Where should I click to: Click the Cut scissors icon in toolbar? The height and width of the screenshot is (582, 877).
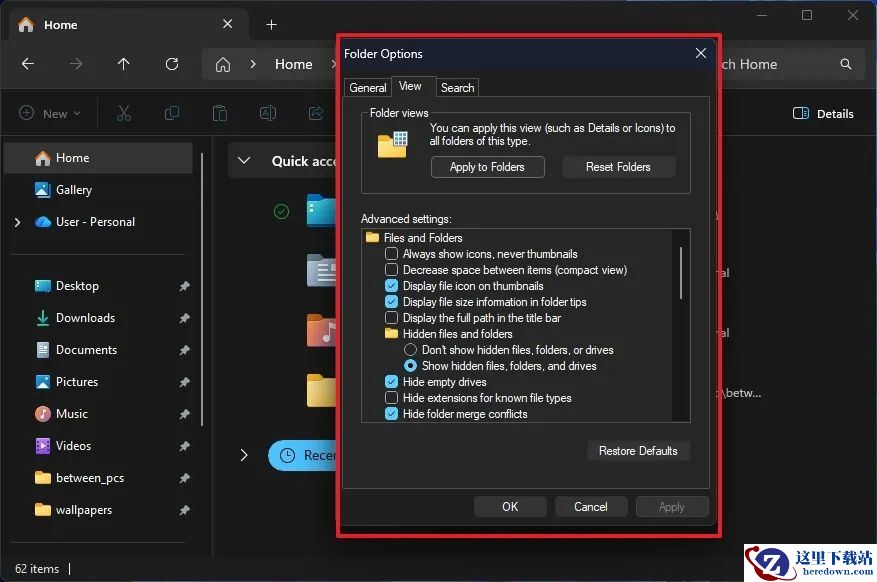coord(124,113)
